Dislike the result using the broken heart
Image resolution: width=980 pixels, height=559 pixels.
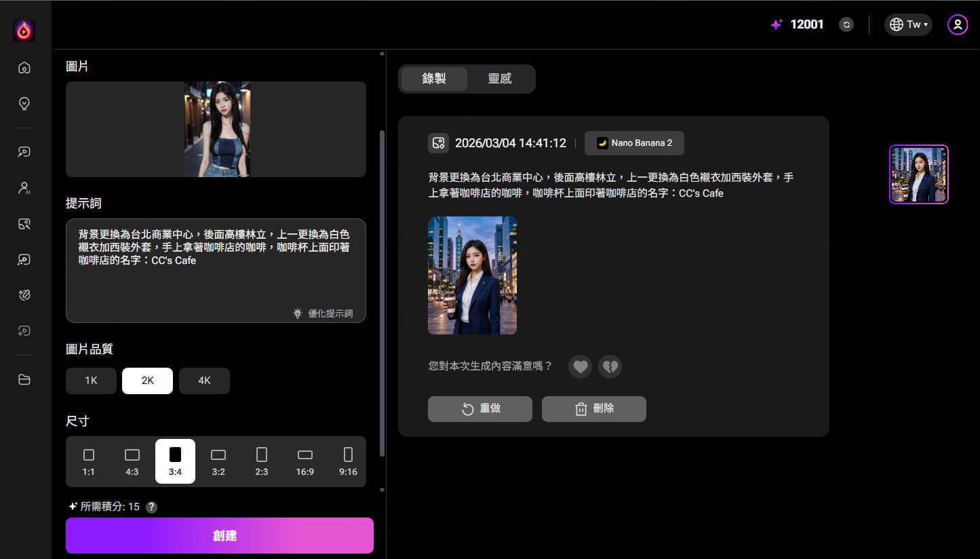click(x=610, y=366)
